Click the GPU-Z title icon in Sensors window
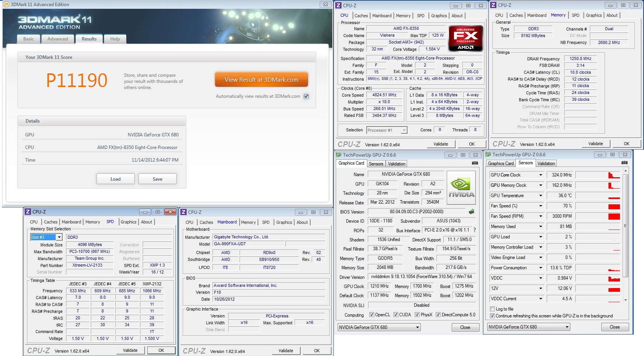644x356 pixels. (x=488, y=155)
